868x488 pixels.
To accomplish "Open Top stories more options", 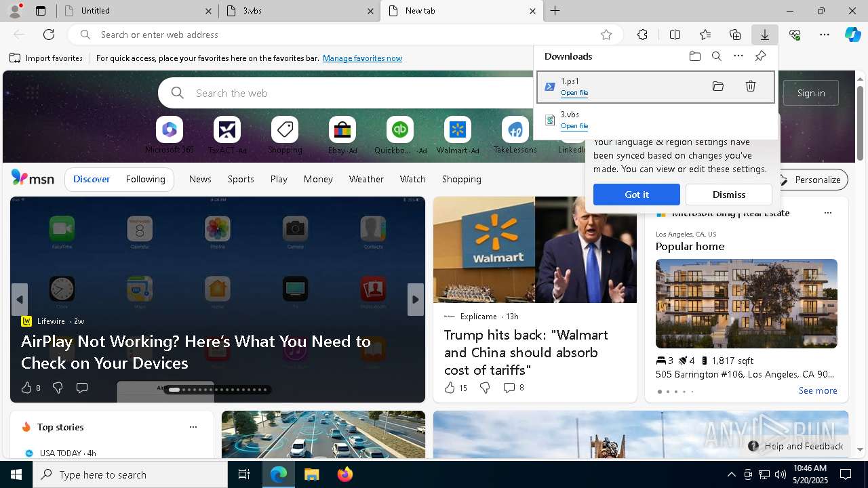I will click(x=193, y=427).
